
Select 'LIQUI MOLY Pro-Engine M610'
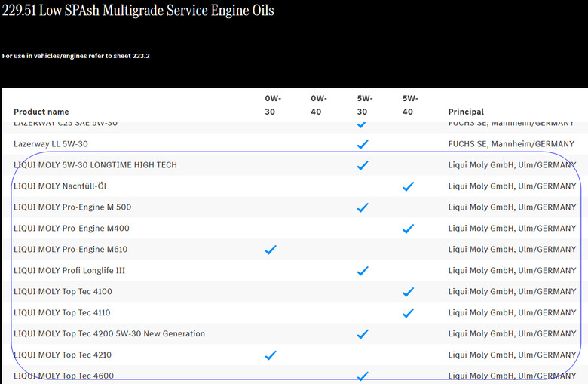71,249
